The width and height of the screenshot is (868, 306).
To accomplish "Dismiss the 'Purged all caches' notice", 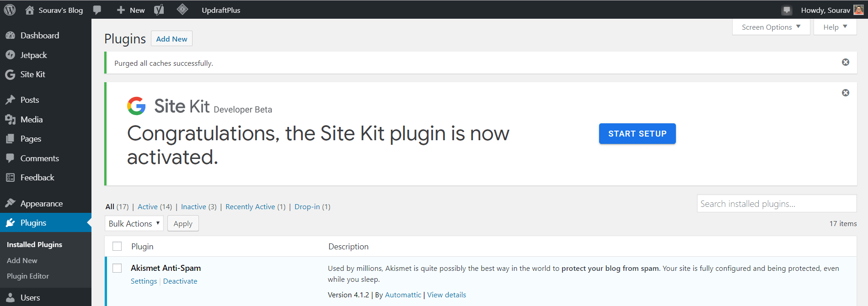I will 845,62.
